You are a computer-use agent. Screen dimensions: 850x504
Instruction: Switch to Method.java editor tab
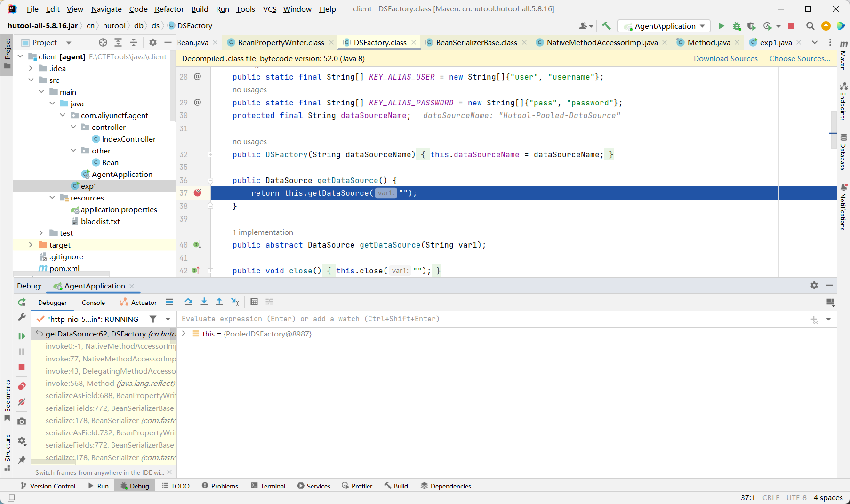(x=709, y=42)
